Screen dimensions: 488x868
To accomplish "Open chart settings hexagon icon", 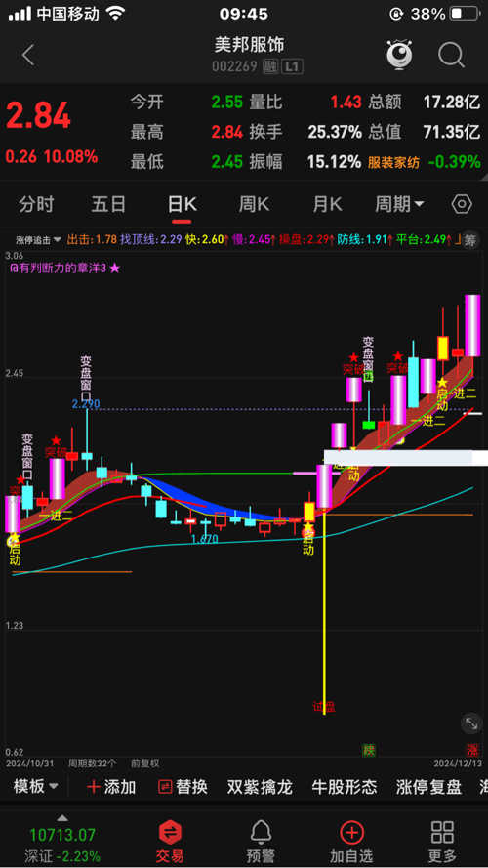I will 461,205.
